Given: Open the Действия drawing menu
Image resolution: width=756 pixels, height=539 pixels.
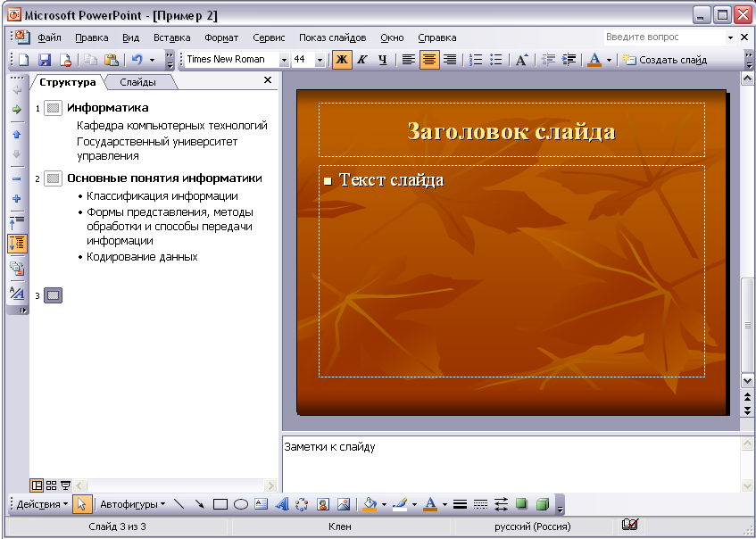Looking at the screenshot, I should (x=41, y=504).
